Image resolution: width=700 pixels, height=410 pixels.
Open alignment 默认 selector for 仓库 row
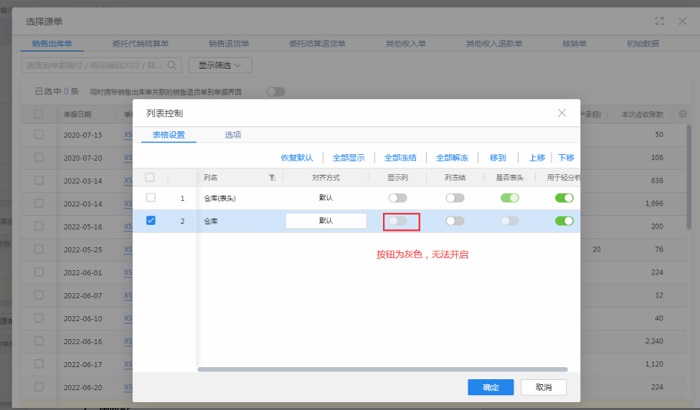(326, 221)
